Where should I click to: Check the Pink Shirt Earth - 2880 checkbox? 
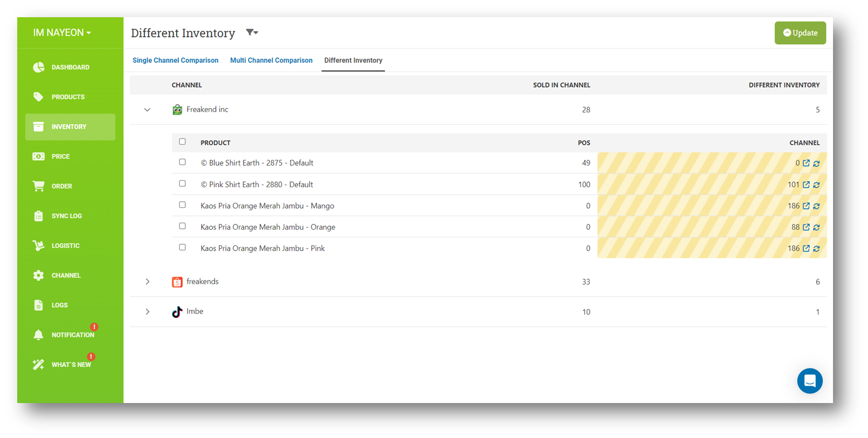point(183,183)
